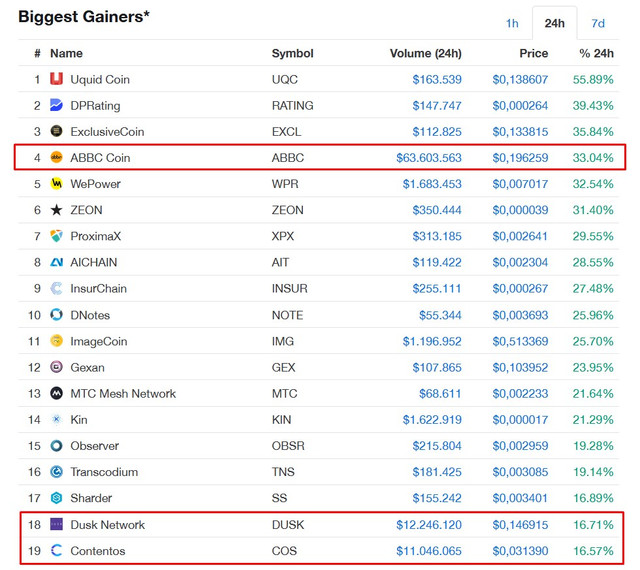Open the ZEON name link
Viewport: 640px width, 570px height.
[86, 210]
